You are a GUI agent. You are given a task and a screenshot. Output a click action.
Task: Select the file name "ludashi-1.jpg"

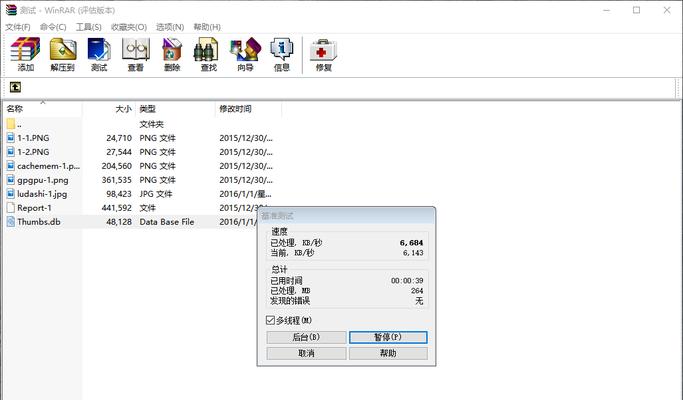[42, 194]
